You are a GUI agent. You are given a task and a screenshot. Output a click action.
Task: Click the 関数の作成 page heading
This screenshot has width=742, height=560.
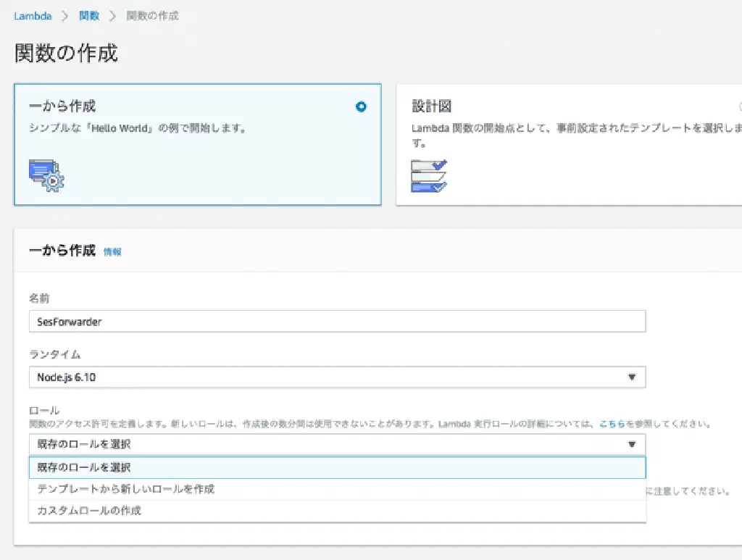pyautogui.click(x=66, y=53)
